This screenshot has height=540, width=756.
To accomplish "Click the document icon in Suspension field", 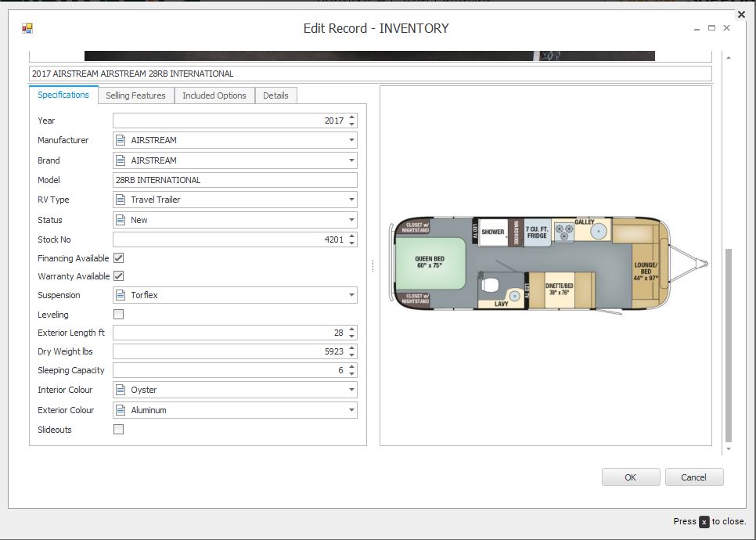I will click(x=121, y=295).
